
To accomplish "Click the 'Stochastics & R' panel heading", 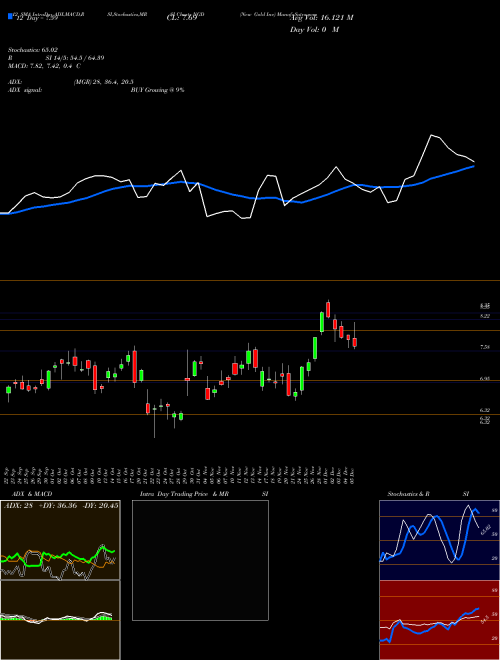I will pos(408,494).
